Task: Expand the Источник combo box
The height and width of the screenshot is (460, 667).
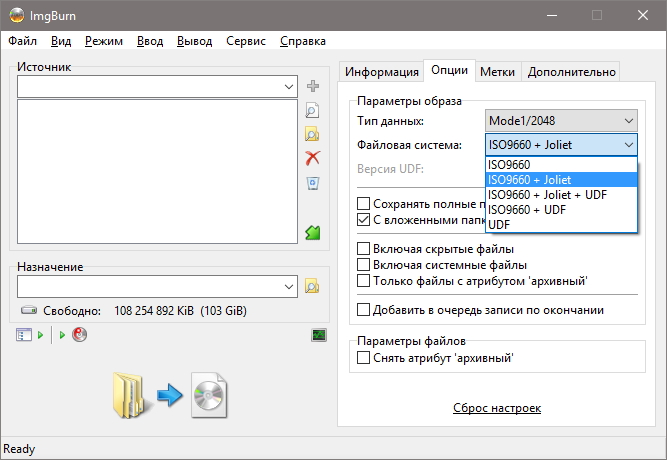Action: pos(289,87)
